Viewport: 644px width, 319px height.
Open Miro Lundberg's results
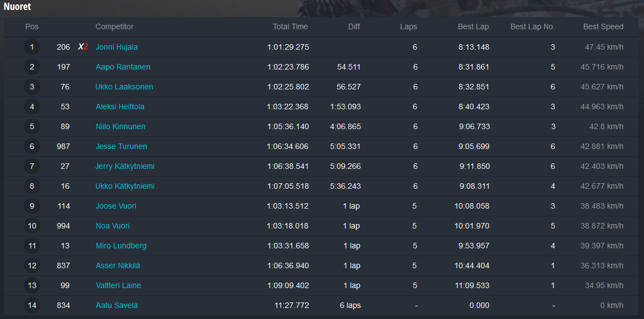121,246
